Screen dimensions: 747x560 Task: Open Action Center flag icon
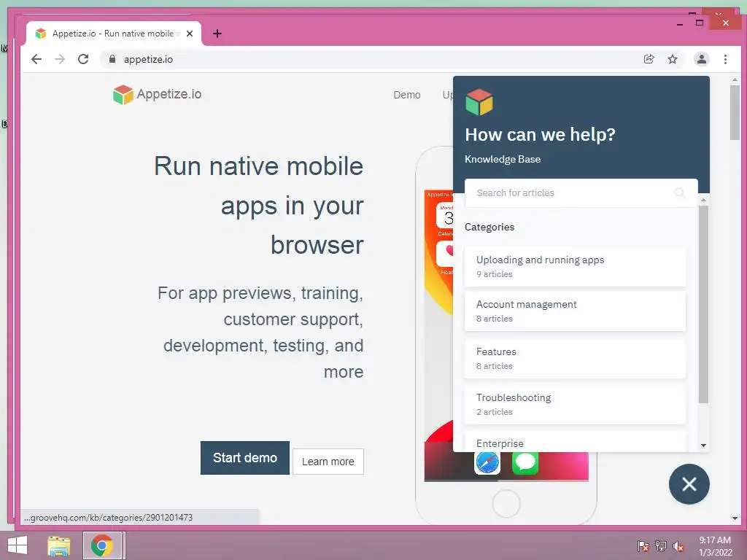tap(643, 546)
